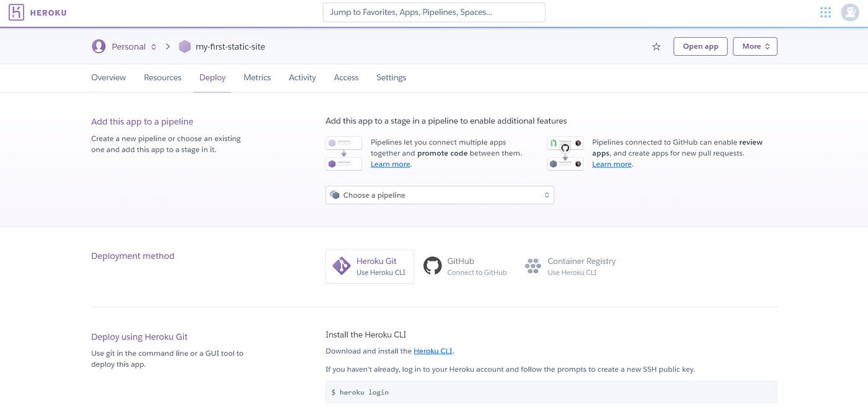Click the Heroku Git logo icon

[x=342, y=266]
